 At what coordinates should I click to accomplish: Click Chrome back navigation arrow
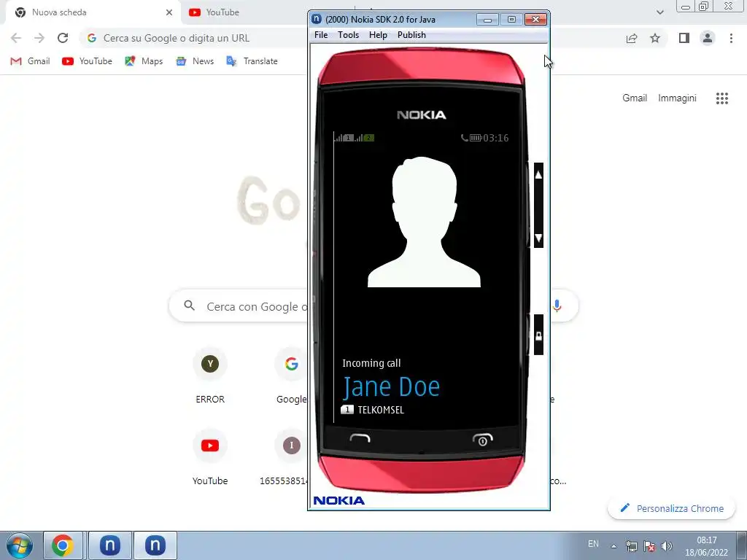pyautogui.click(x=16, y=38)
